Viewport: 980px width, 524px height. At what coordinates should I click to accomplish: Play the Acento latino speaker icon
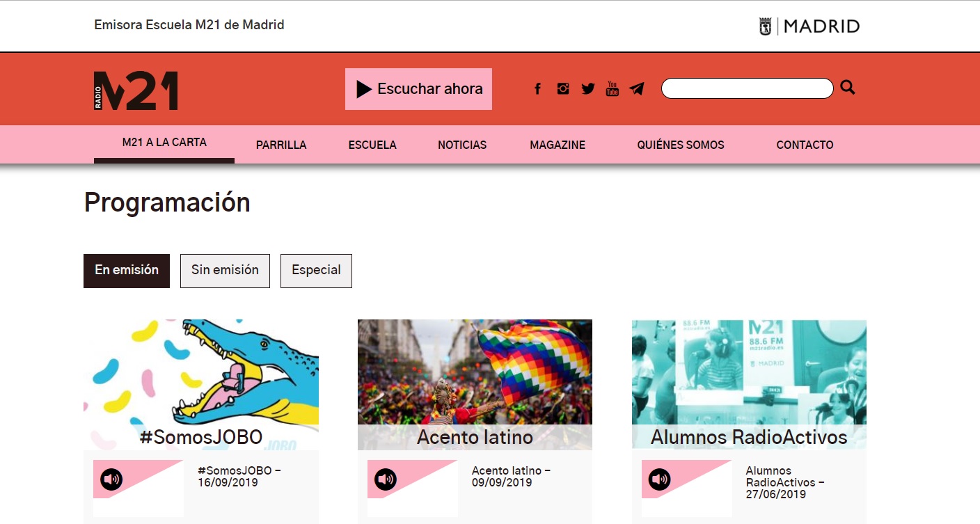pos(386,479)
